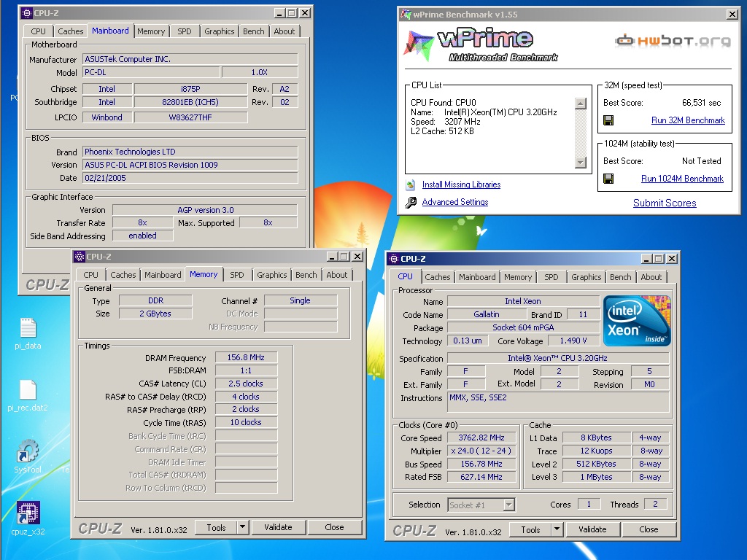Image resolution: width=747 pixels, height=560 pixels.
Task: Open the Caches tab in the Mainboard window
Action: point(71,31)
